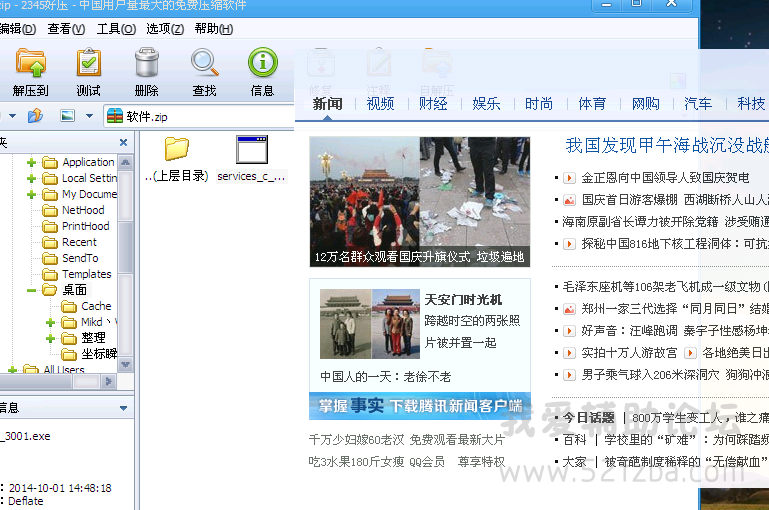
Task: Switch to the 财经 tab
Action: click(x=434, y=104)
